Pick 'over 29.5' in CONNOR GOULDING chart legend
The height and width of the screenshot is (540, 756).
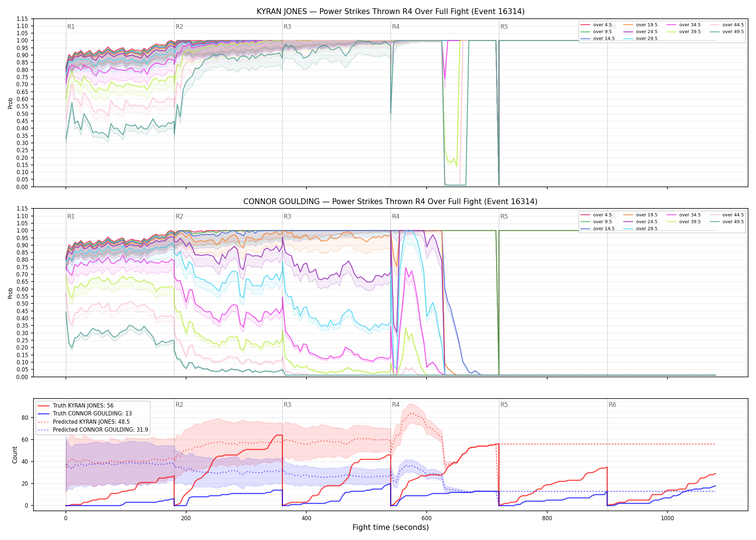click(640, 229)
